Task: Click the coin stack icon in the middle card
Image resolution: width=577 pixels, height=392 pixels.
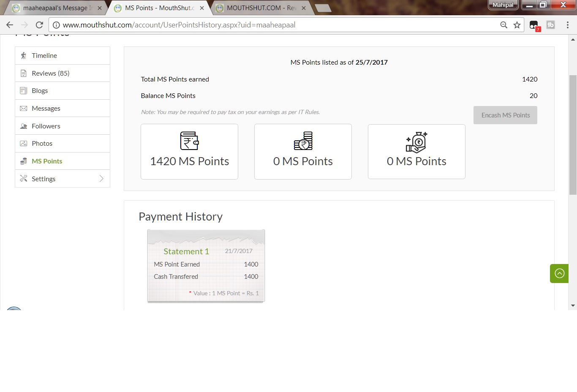Action: [x=303, y=141]
